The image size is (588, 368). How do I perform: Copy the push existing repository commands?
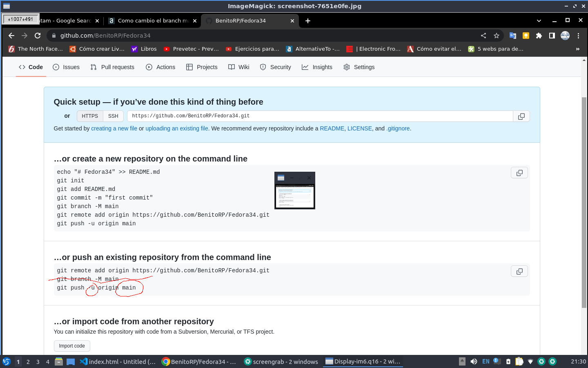pyautogui.click(x=519, y=272)
